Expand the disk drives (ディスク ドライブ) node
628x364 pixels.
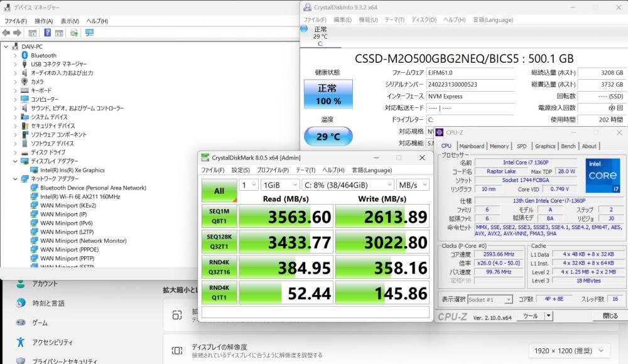pyautogui.click(x=15, y=152)
